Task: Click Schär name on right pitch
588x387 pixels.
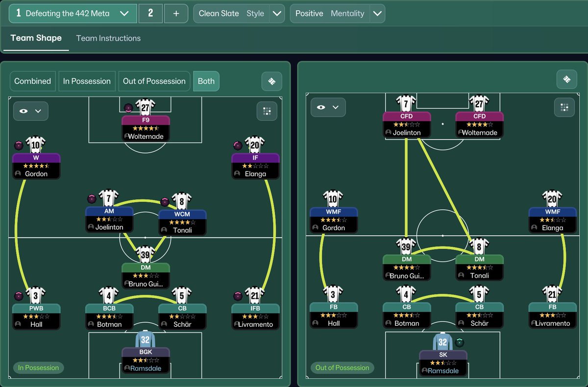Action: click(479, 323)
